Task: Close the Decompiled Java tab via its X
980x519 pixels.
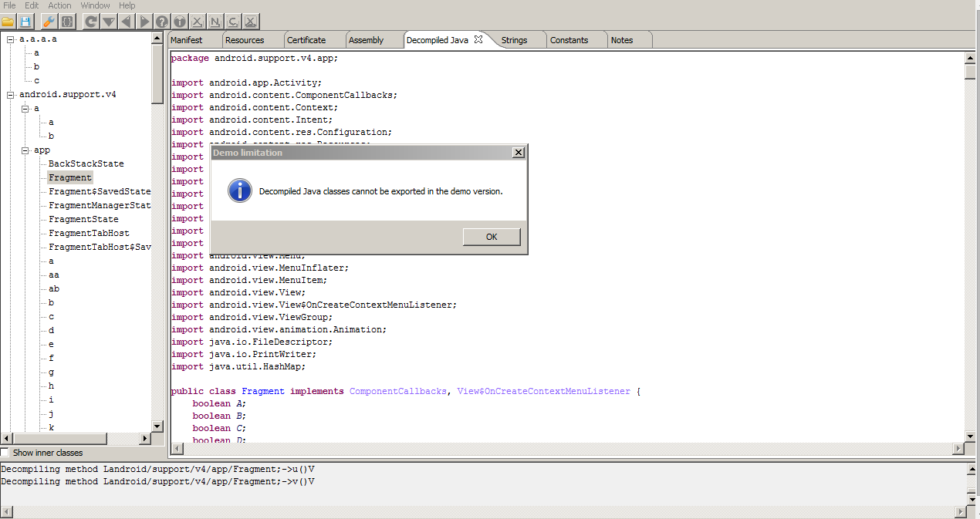Action: 478,39
